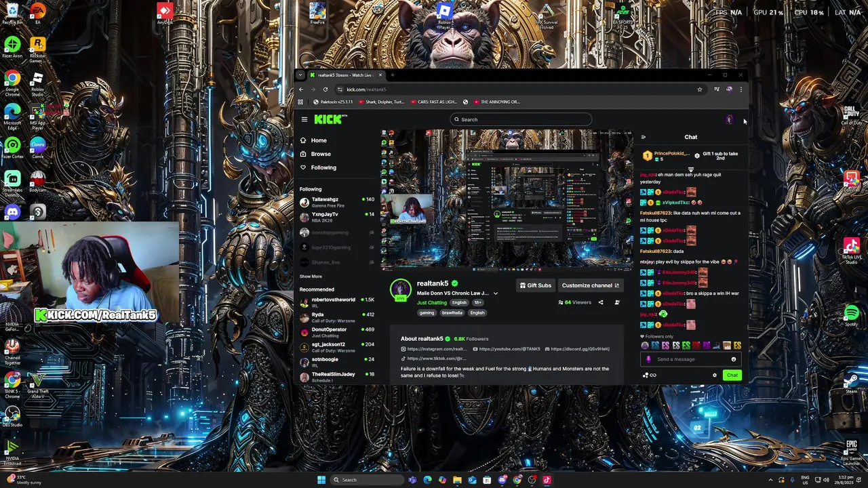Click the Customize channel button

[590, 285]
